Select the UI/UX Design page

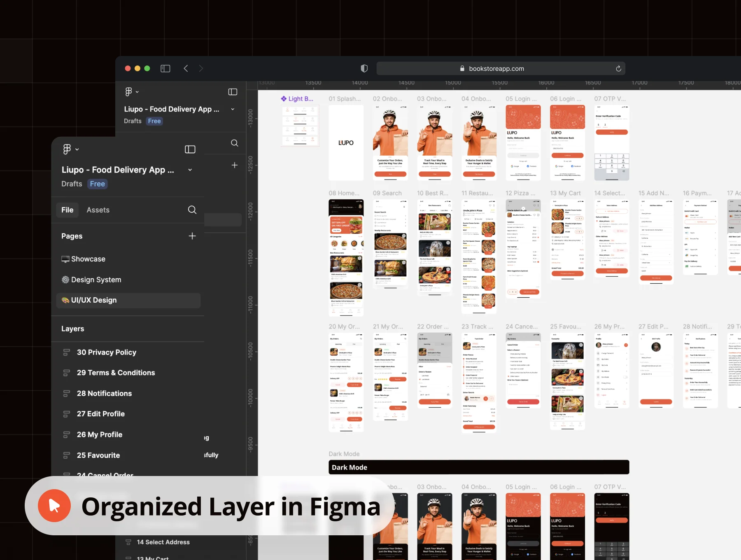pyautogui.click(x=128, y=300)
